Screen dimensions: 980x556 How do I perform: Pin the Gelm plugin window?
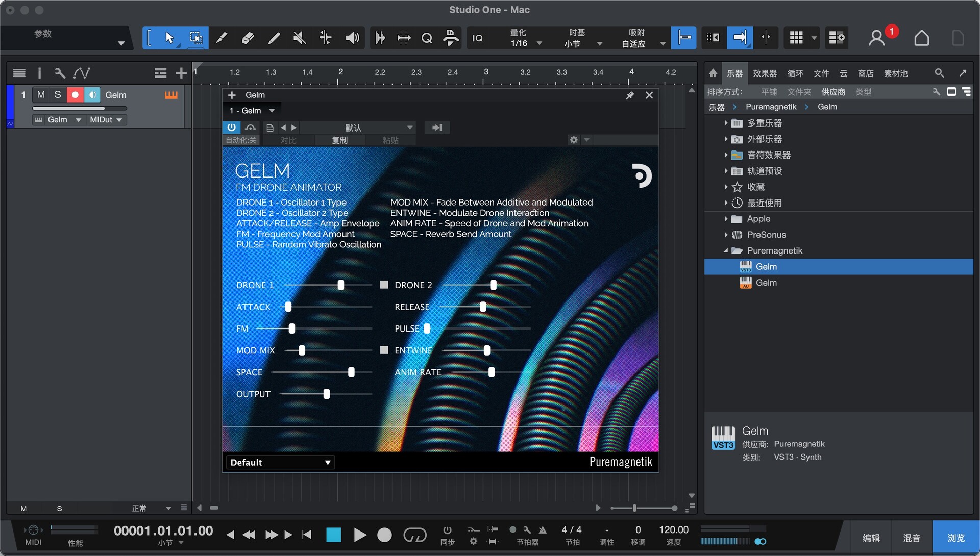pyautogui.click(x=630, y=95)
